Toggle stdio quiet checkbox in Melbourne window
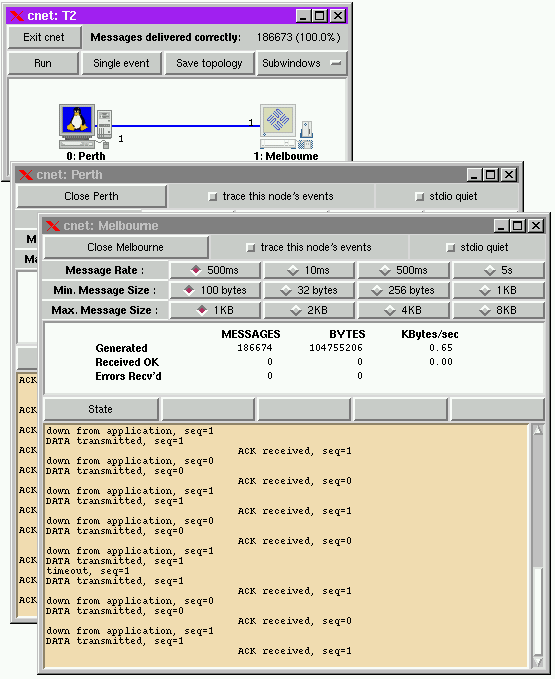 click(450, 248)
